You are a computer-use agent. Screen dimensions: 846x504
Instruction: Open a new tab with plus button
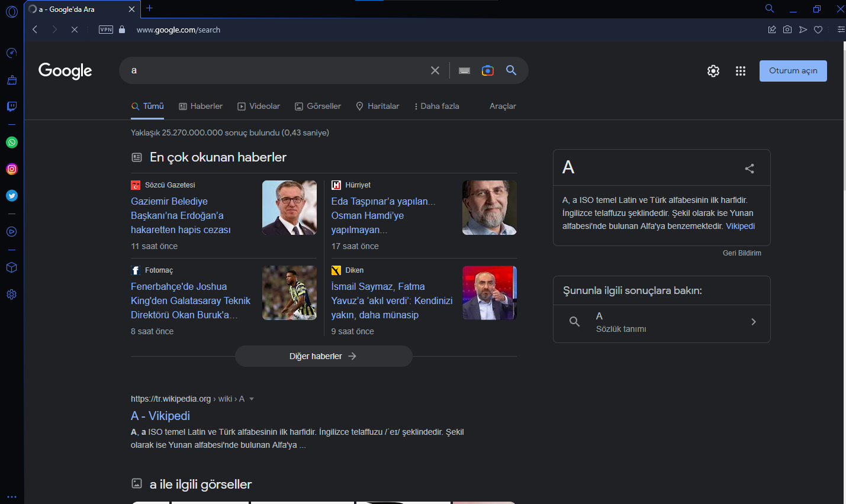[150, 8]
